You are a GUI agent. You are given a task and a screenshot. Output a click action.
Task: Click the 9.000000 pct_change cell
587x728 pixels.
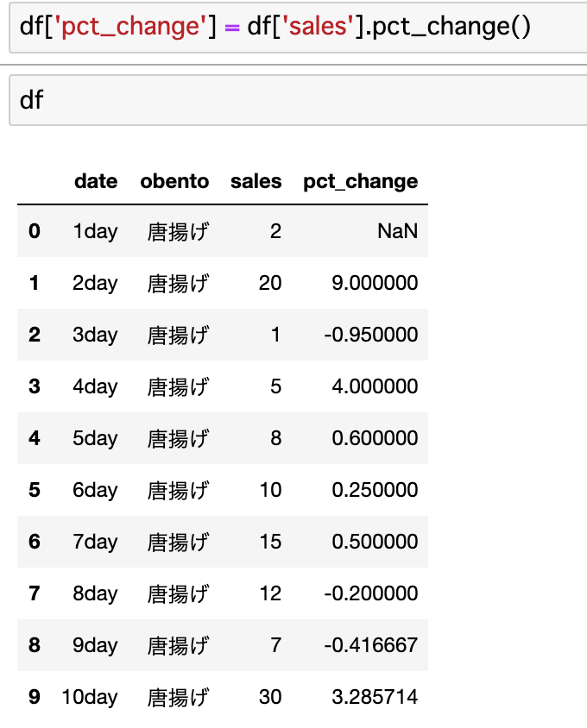(375, 283)
